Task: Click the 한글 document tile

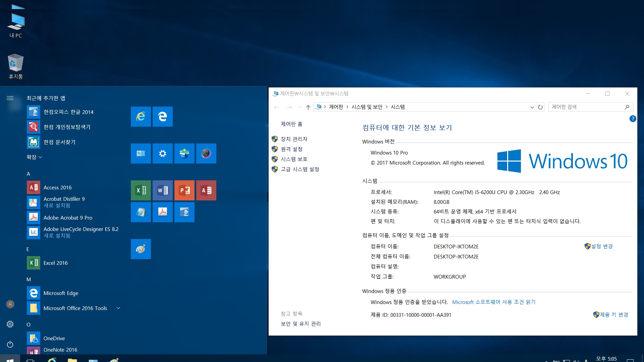Action: tap(184, 212)
